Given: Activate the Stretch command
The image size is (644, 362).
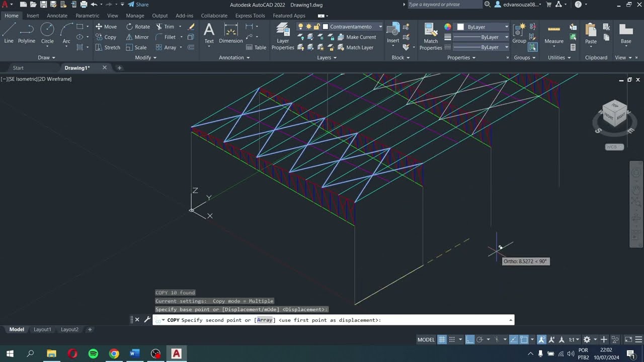Looking at the screenshot, I should click(x=108, y=47).
